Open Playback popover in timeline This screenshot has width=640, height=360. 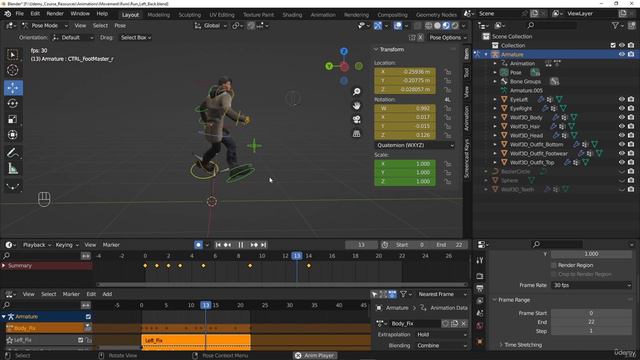[37, 245]
